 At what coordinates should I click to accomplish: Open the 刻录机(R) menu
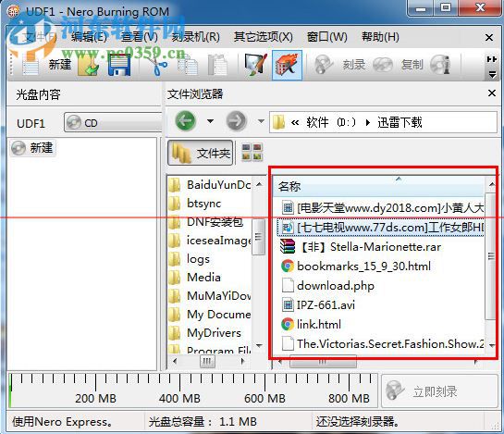pos(195,37)
